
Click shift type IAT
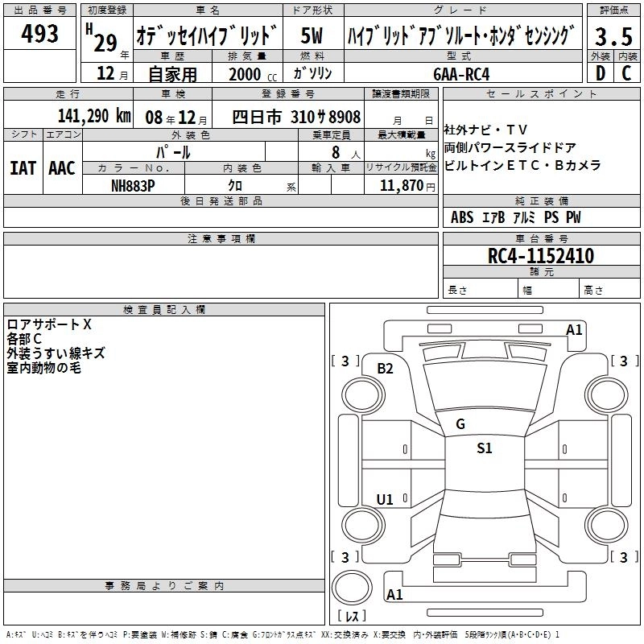(23, 168)
